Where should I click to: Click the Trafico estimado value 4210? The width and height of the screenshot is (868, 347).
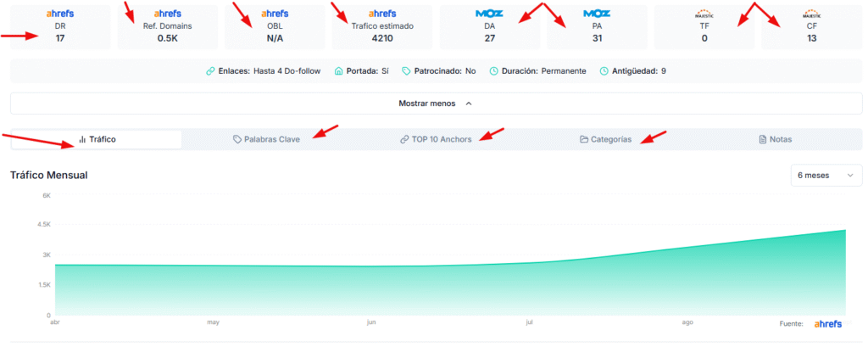pyautogui.click(x=382, y=38)
